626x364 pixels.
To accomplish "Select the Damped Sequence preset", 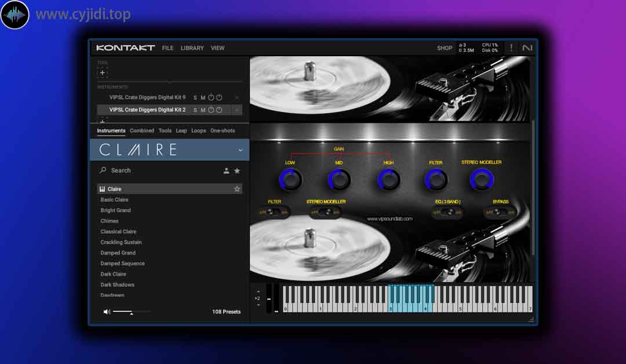I will 122,263.
